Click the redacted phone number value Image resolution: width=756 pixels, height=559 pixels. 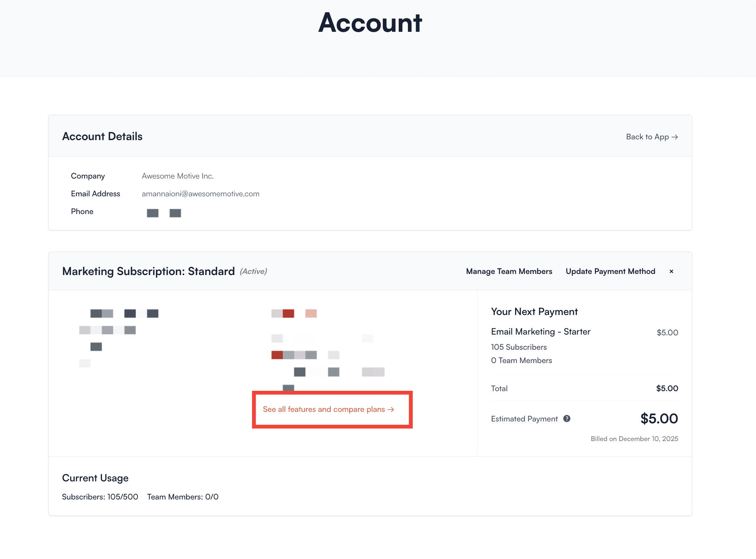164,213
